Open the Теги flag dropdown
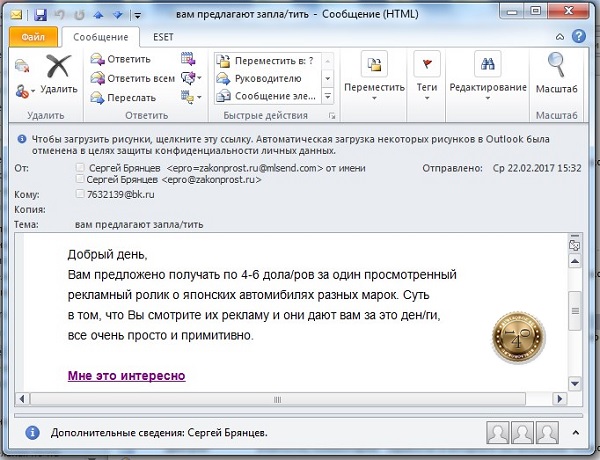 [427, 78]
